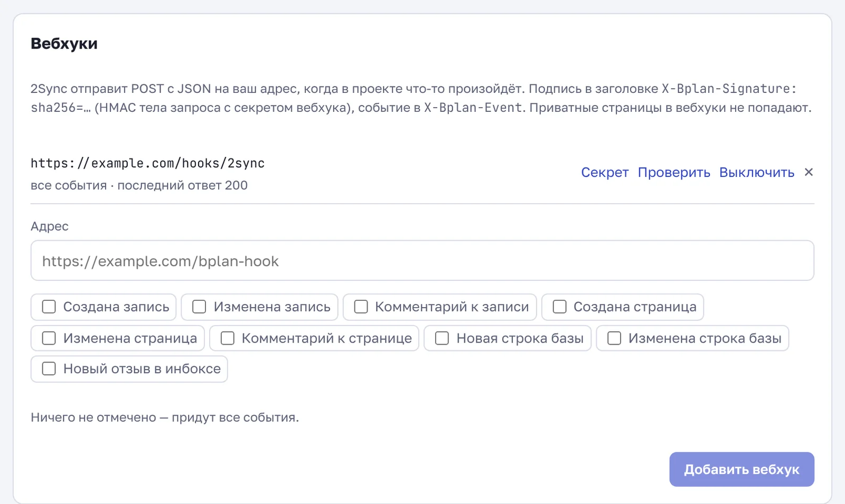The height and width of the screenshot is (504, 845).
Task: Click the X-Bplan-Signature header text
Action: pos(729,89)
